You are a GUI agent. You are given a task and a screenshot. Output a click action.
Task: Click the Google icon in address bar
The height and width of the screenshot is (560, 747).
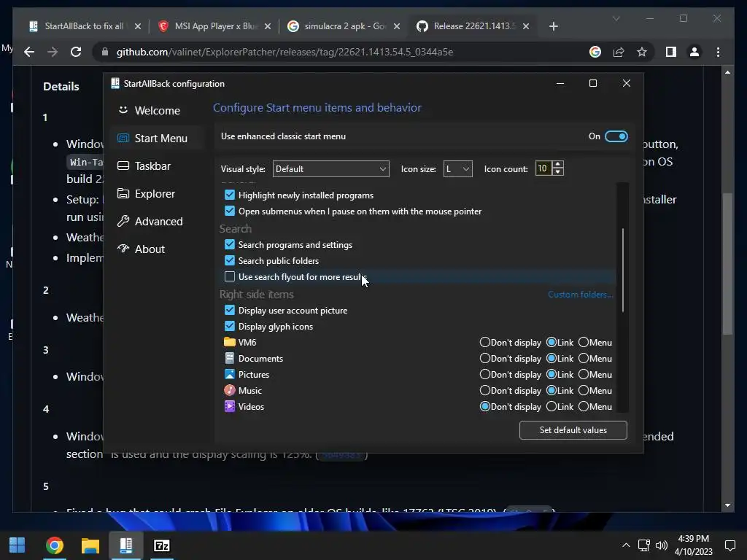[595, 52]
